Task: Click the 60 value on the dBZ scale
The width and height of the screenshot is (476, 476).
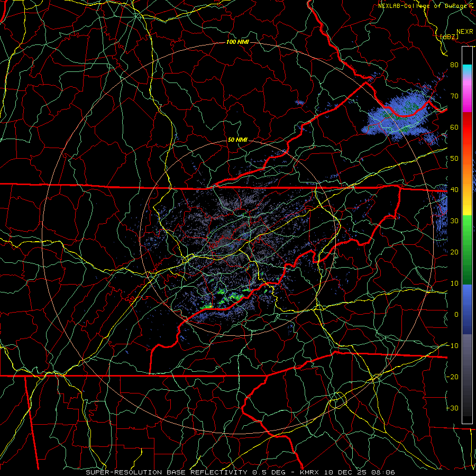Action: (x=454, y=127)
